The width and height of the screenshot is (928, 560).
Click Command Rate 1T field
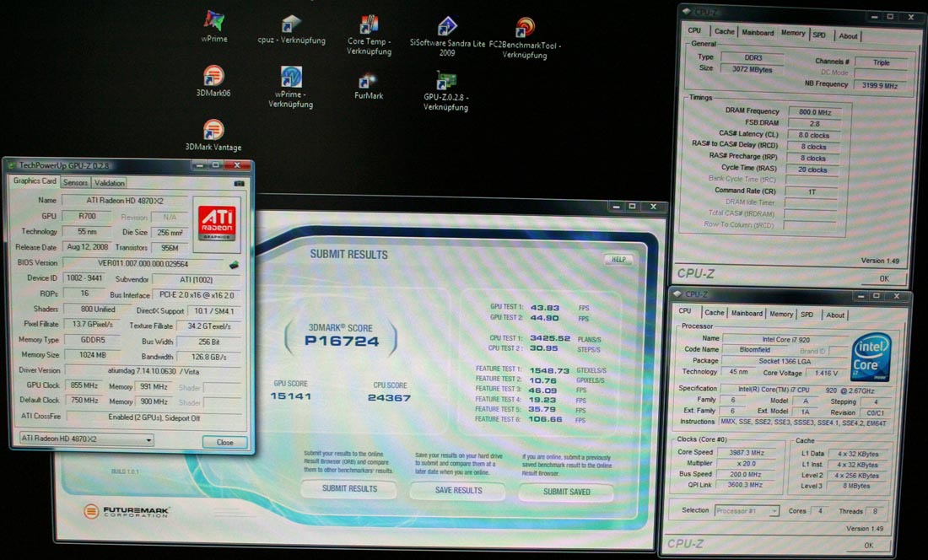(x=812, y=192)
